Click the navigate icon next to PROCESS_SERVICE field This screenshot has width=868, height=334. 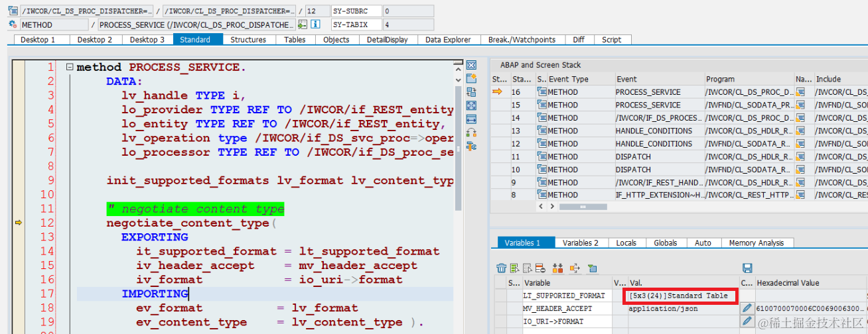click(303, 25)
